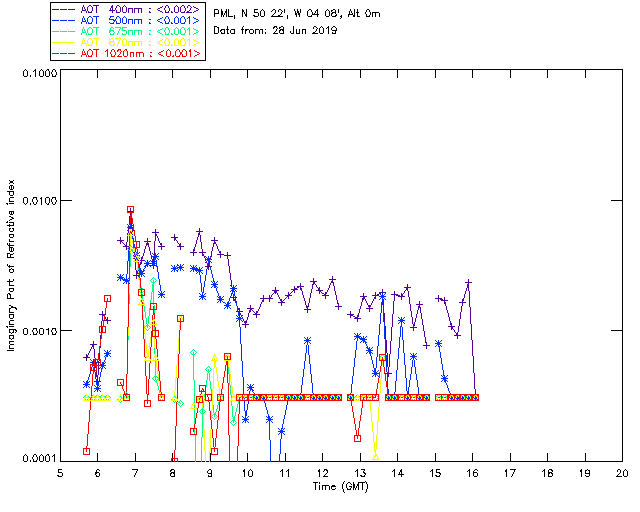The height and width of the screenshot is (512, 640).
Task: Select the 'Data from: 28 Jun 2019' label
Action: tap(275, 31)
